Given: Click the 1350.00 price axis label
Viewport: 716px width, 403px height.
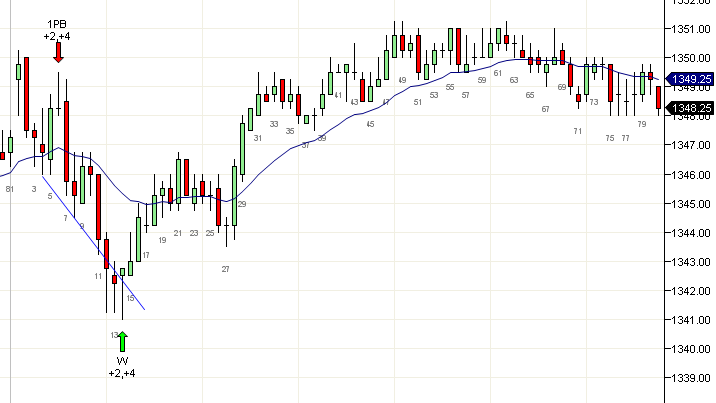Looking at the screenshot, I should pyautogui.click(x=693, y=58).
